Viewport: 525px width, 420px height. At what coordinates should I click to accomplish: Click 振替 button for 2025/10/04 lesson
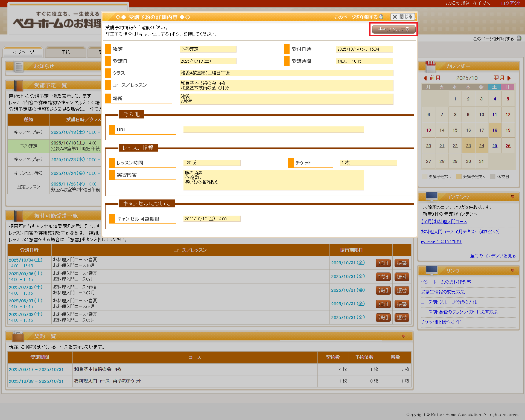click(x=401, y=263)
